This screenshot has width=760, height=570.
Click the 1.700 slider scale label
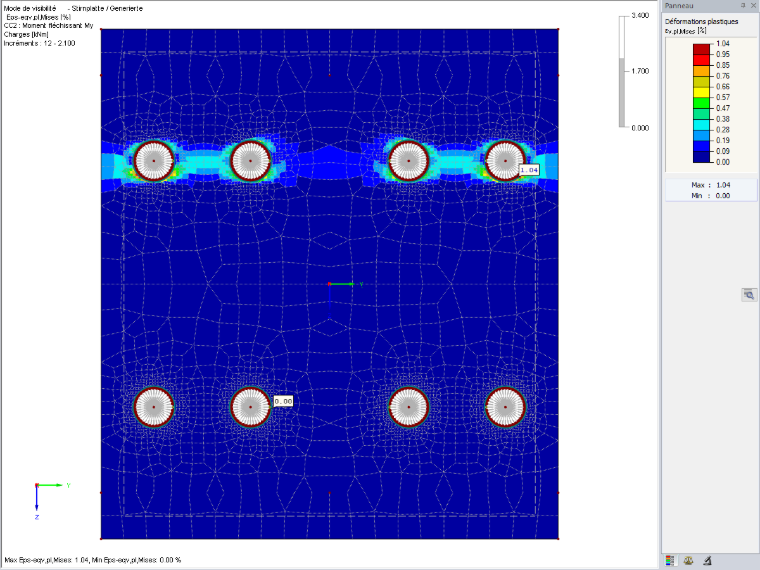pos(640,71)
